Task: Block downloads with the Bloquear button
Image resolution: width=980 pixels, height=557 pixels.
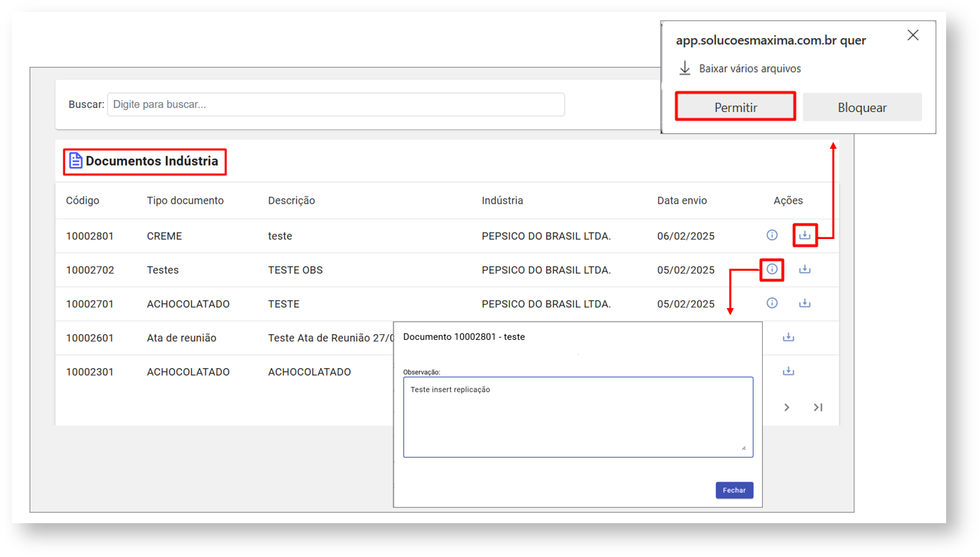Action: pyautogui.click(x=861, y=107)
